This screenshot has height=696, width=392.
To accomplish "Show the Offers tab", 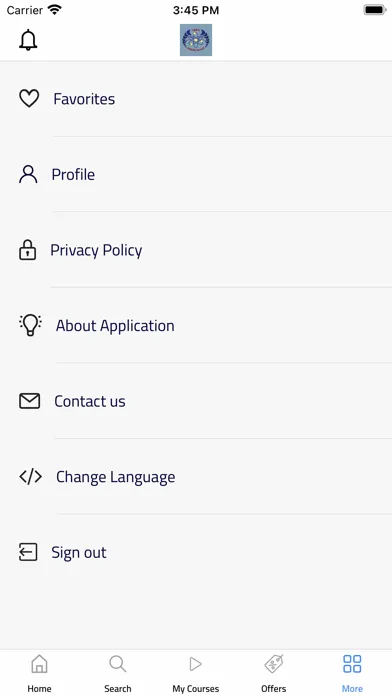I will click(x=274, y=673).
